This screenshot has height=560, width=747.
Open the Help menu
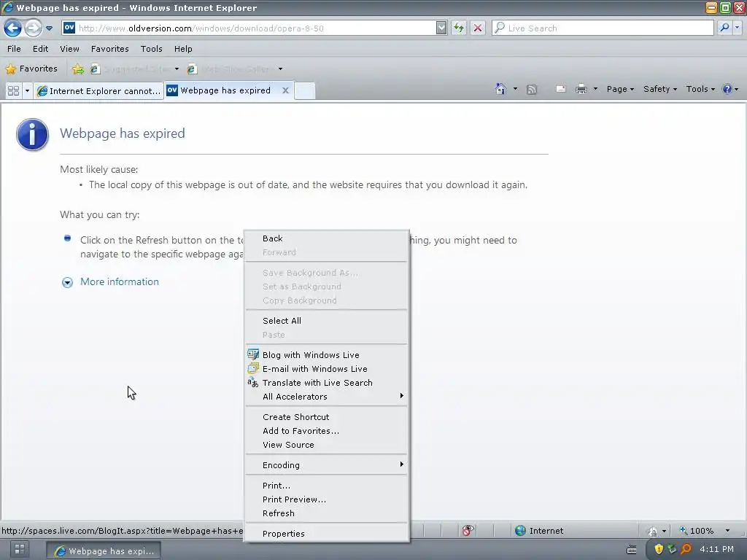click(183, 49)
